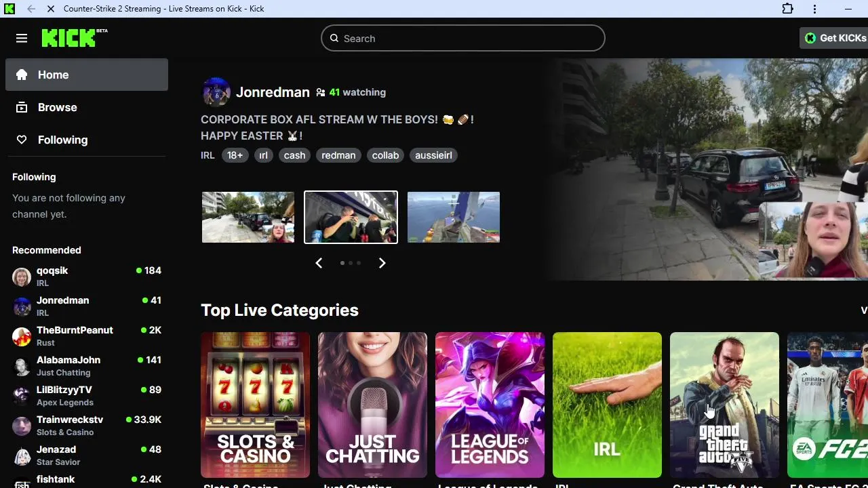Open Browse in sidebar
Screen dimensions: 868x488
tap(87, 107)
